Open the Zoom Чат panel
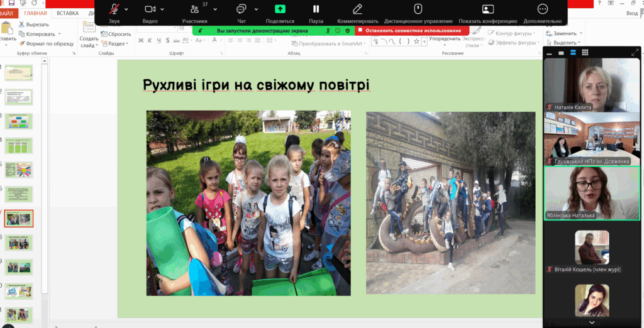 [241, 9]
